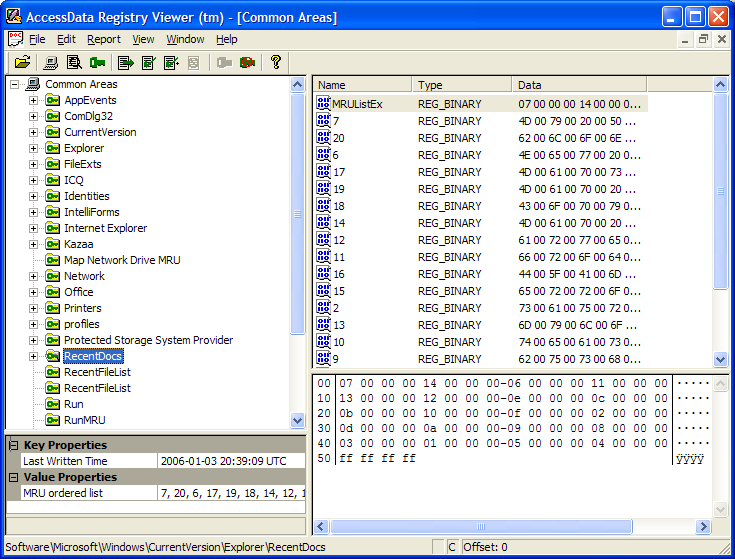Viewport: 735px width, 559px height.
Task: Click the document with green arrow toolbar icon
Action: [x=126, y=62]
